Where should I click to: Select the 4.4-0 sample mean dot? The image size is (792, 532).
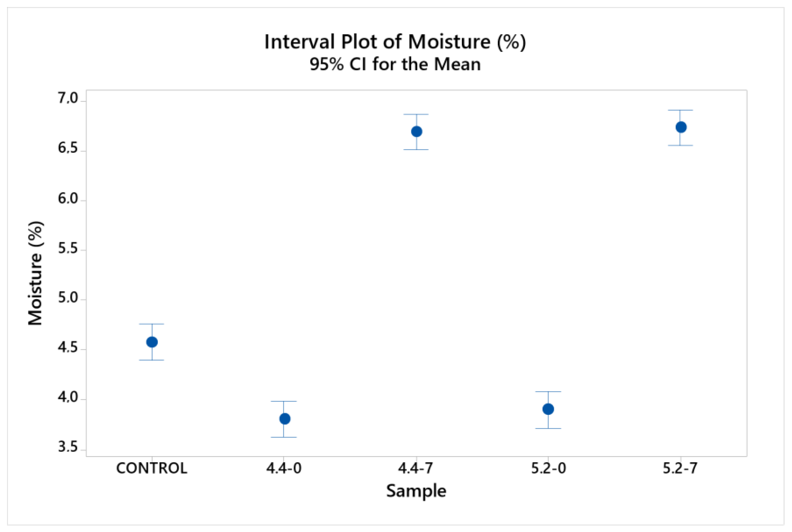click(x=284, y=419)
